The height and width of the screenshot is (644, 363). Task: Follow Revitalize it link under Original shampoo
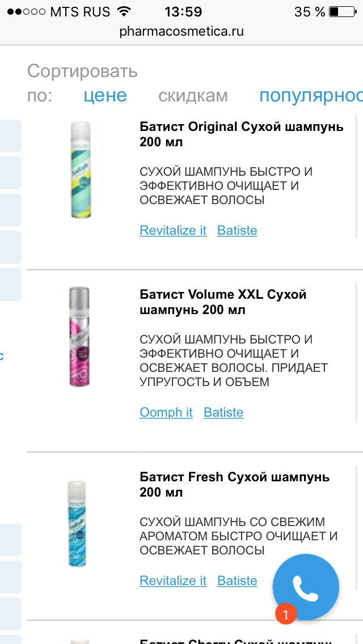[173, 230]
